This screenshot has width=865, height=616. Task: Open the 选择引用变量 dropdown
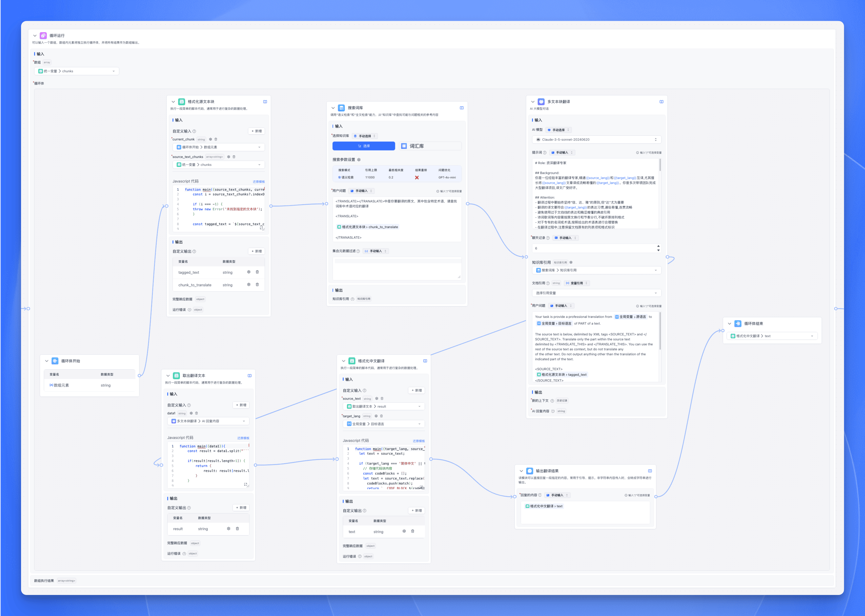[597, 293]
